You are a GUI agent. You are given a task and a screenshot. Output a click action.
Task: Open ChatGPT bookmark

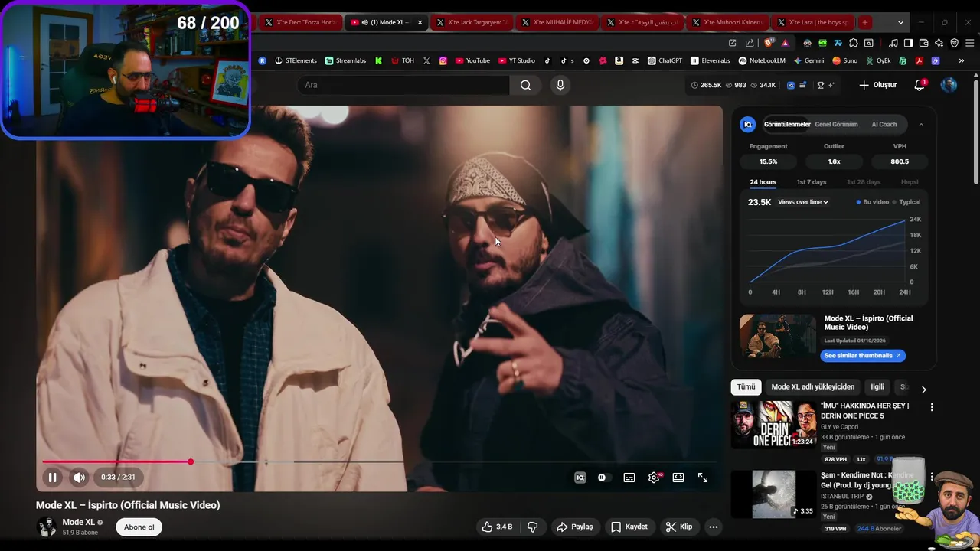tap(665, 60)
